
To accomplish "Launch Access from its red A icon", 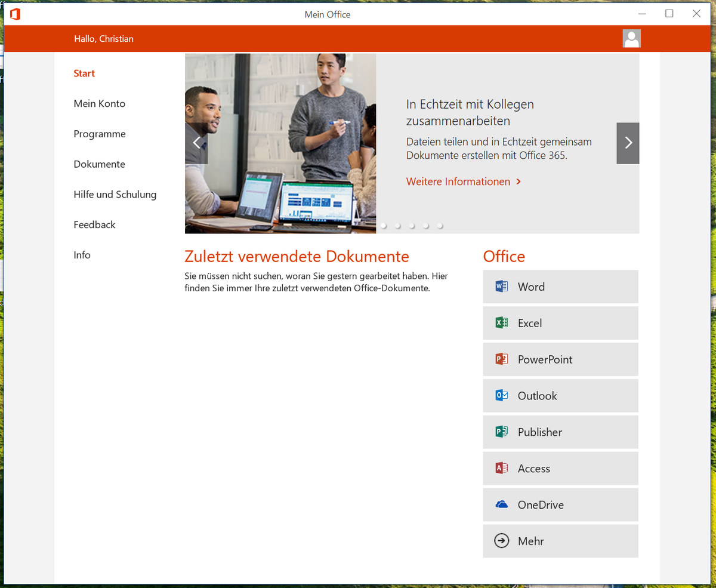I will [502, 469].
